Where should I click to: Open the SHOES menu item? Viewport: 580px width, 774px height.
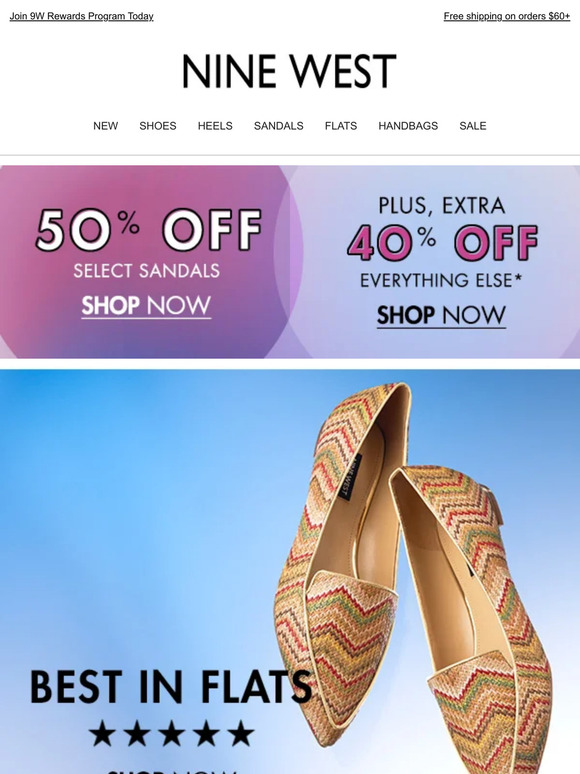click(x=157, y=126)
